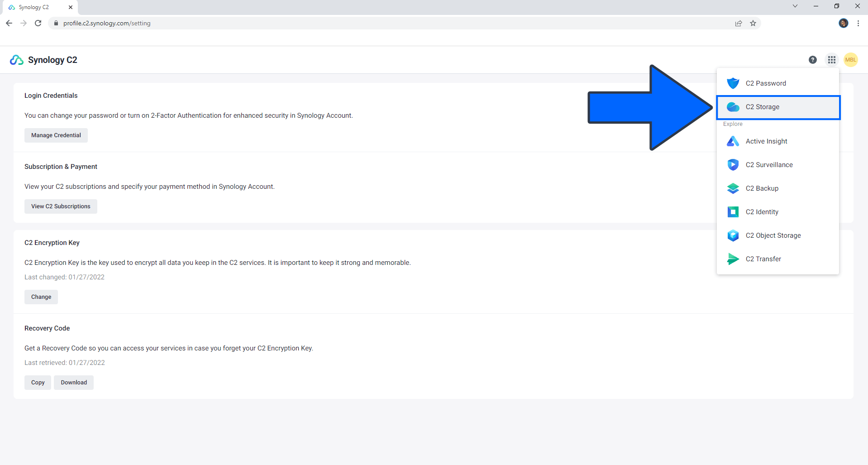
Task: Open the help question mark icon
Action: coord(813,60)
